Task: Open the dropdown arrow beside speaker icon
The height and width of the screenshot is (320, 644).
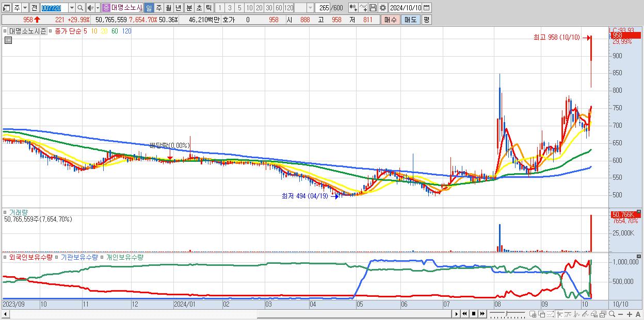Action: click(x=98, y=8)
